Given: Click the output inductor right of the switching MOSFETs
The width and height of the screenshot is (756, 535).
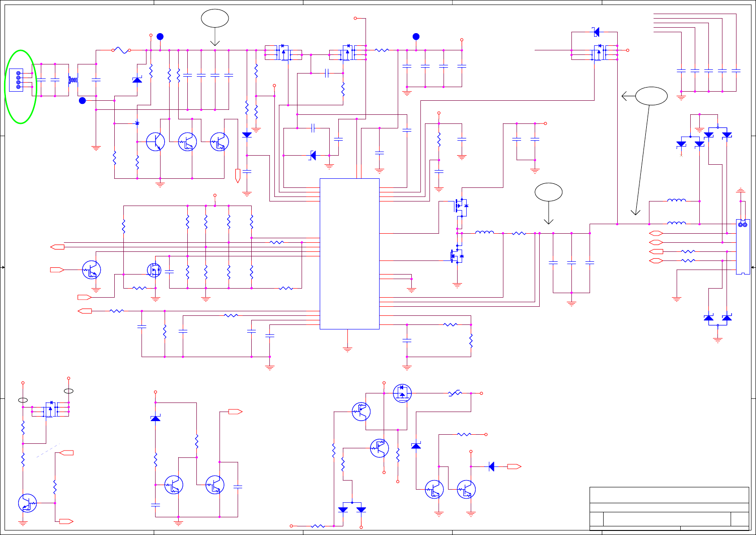Looking at the screenshot, I should 484,232.
